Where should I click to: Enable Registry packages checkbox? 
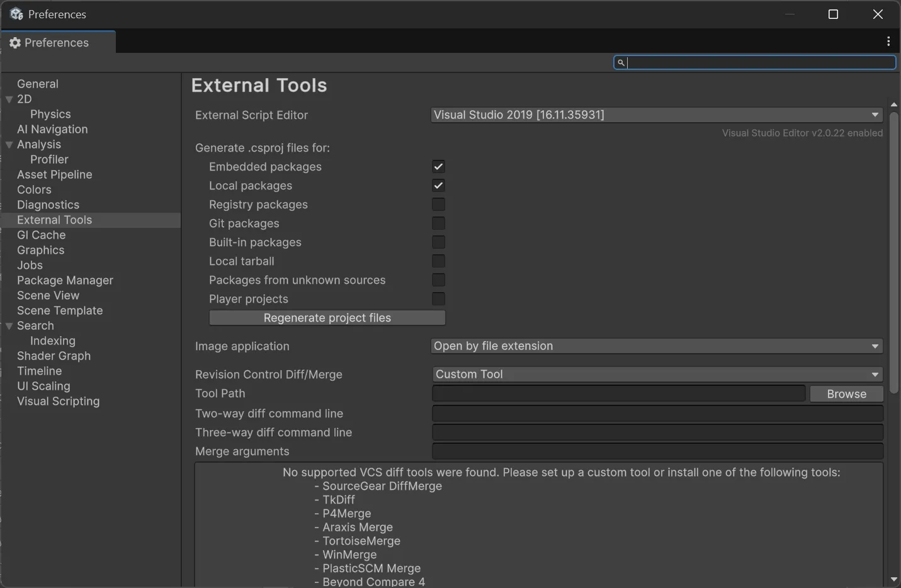pyautogui.click(x=438, y=205)
